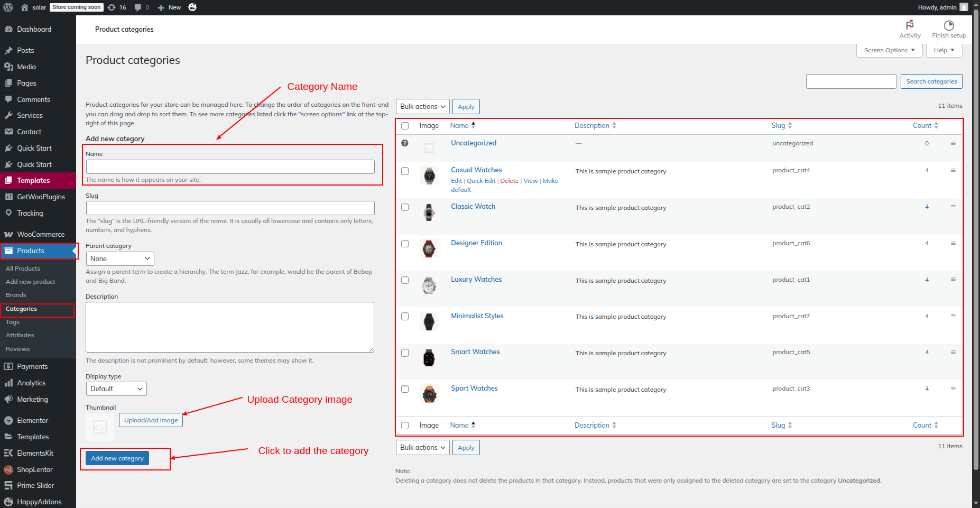Open the Activity panel icon

click(x=910, y=25)
